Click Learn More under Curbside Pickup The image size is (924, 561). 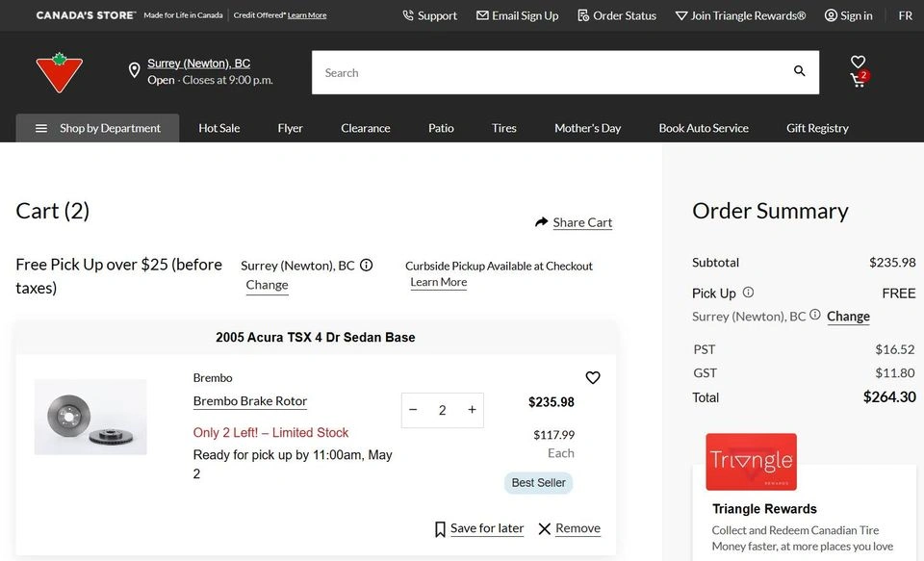click(439, 282)
